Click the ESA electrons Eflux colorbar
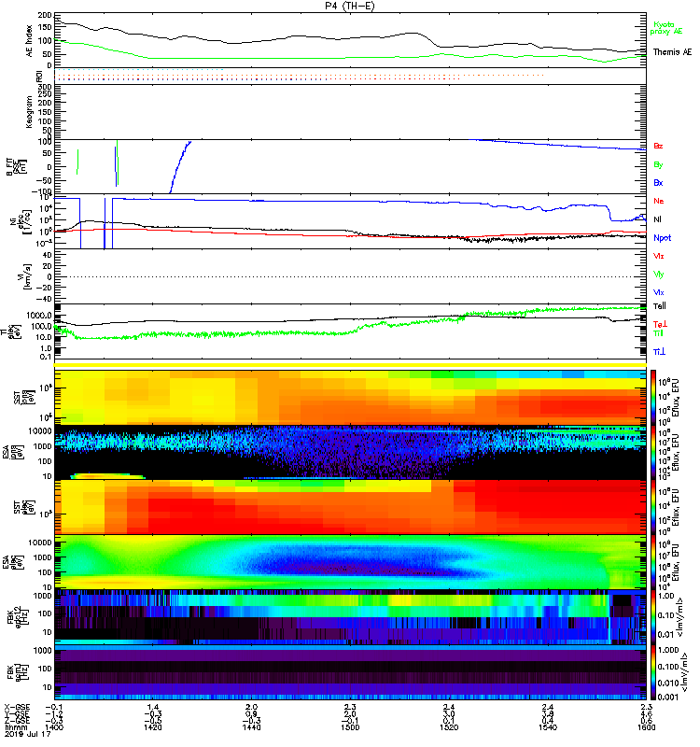700x747 pixels. (x=653, y=562)
